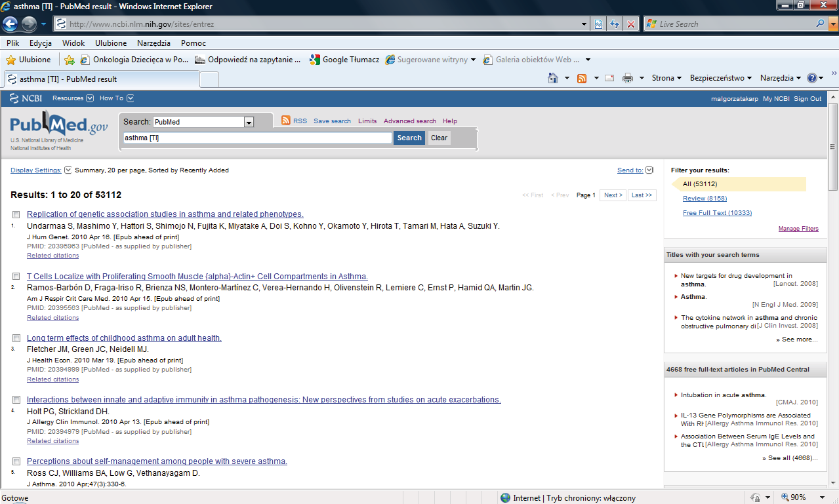This screenshot has height=504, width=839.
Task: Click the Stop loading X icon
Action: 631,24
